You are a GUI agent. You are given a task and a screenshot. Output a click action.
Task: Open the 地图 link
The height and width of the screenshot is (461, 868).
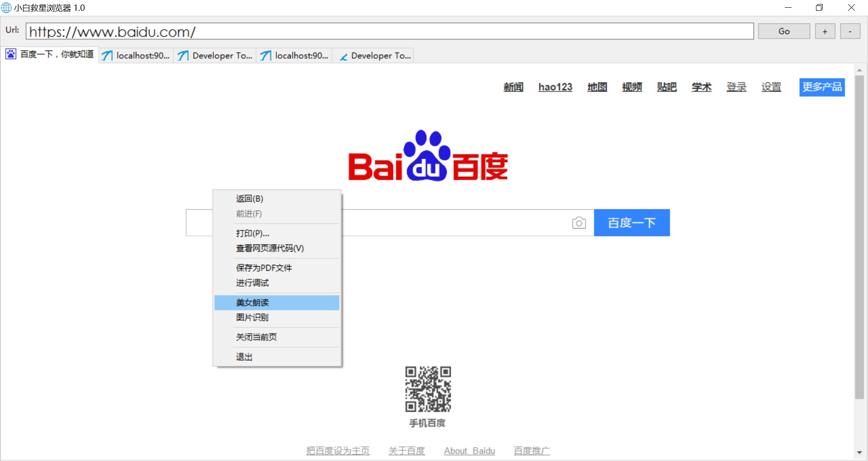pos(597,87)
